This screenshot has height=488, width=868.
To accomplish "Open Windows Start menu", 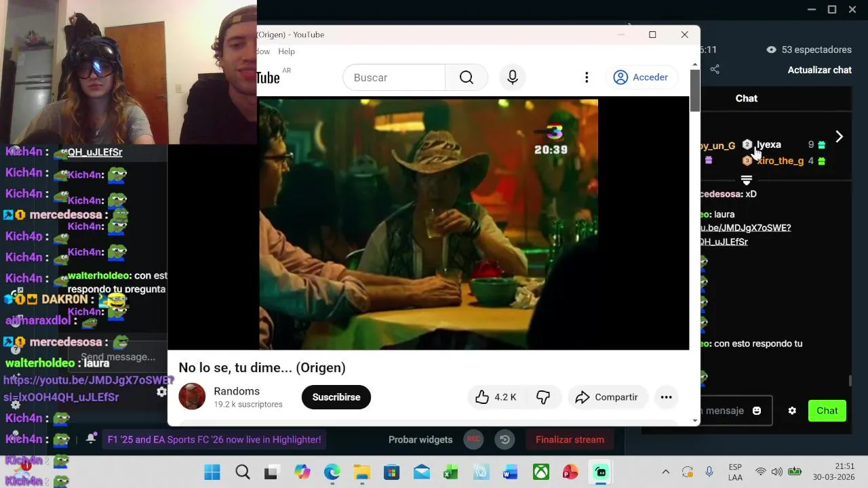I will (212, 472).
